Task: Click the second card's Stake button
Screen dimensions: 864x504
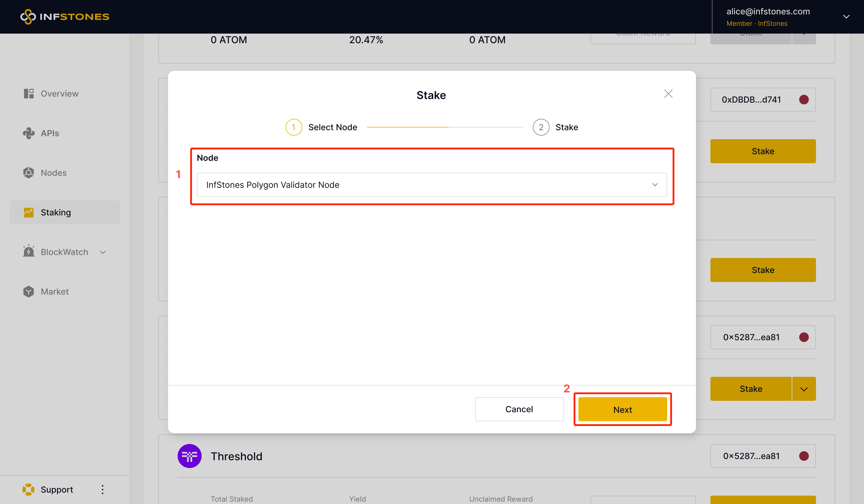Action: (763, 270)
